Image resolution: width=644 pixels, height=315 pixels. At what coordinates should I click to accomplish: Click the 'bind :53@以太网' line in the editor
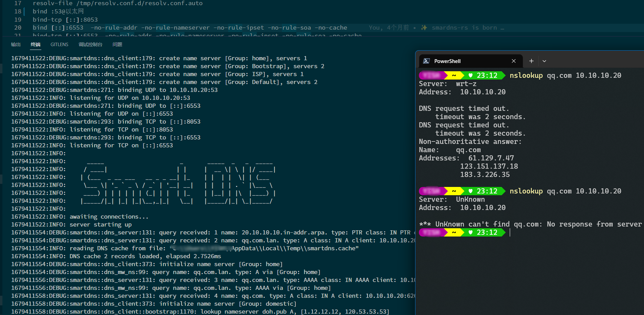(x=58, y=11)
